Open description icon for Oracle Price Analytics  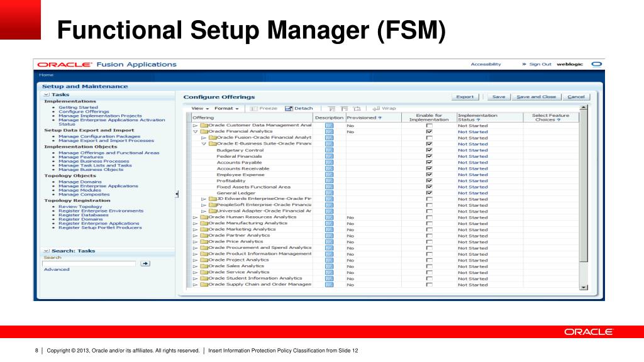pos(329,242)
